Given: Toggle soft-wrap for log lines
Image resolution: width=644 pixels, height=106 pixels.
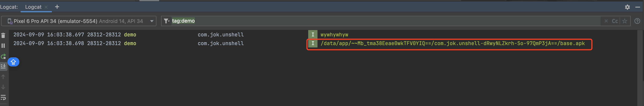Looking at the screenshot, I should [3, 97].
